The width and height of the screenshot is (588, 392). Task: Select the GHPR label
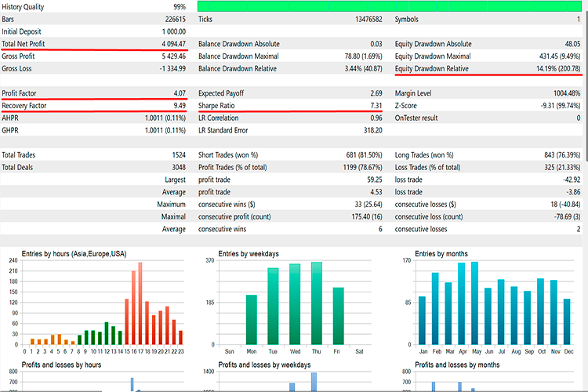point(10,131)
